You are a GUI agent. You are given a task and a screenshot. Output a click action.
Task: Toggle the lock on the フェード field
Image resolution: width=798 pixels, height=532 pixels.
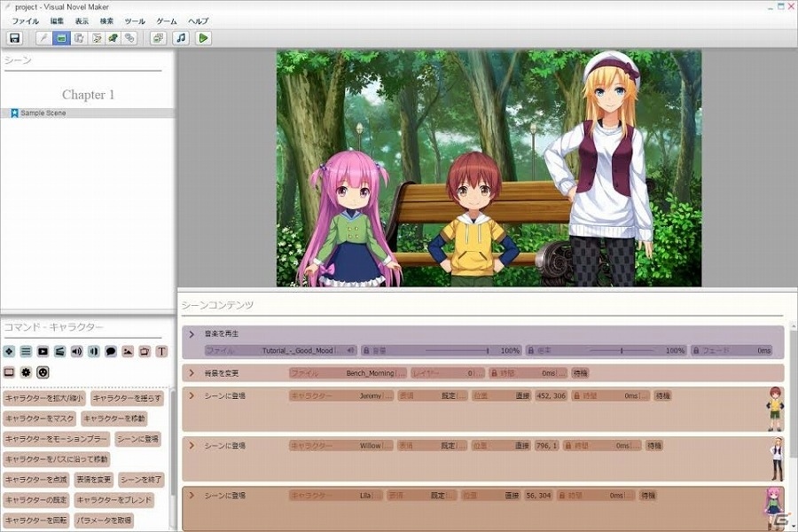[x=696, y=350]
